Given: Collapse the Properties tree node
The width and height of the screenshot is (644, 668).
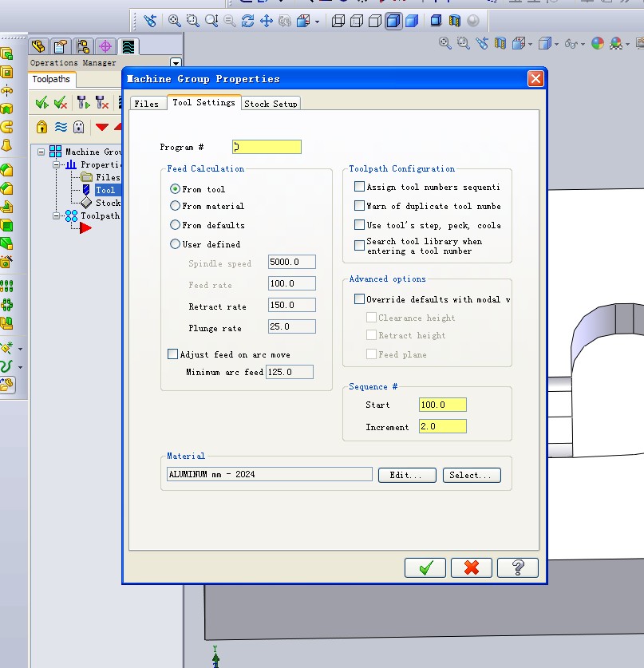Looking at the screenshot, I should pos(57,164).
